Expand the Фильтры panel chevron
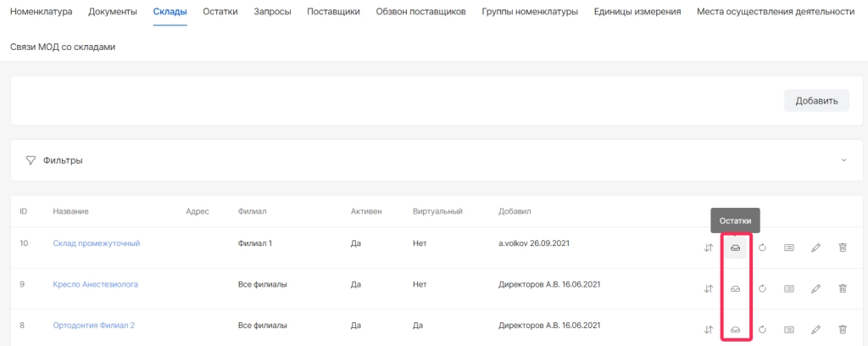The height and width of the screenshot is (346, 868). [x=843, y=160]
